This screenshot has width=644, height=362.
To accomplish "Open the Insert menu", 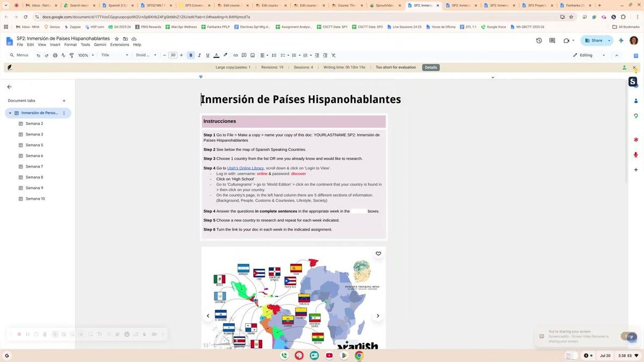I will tap(55, 45).
